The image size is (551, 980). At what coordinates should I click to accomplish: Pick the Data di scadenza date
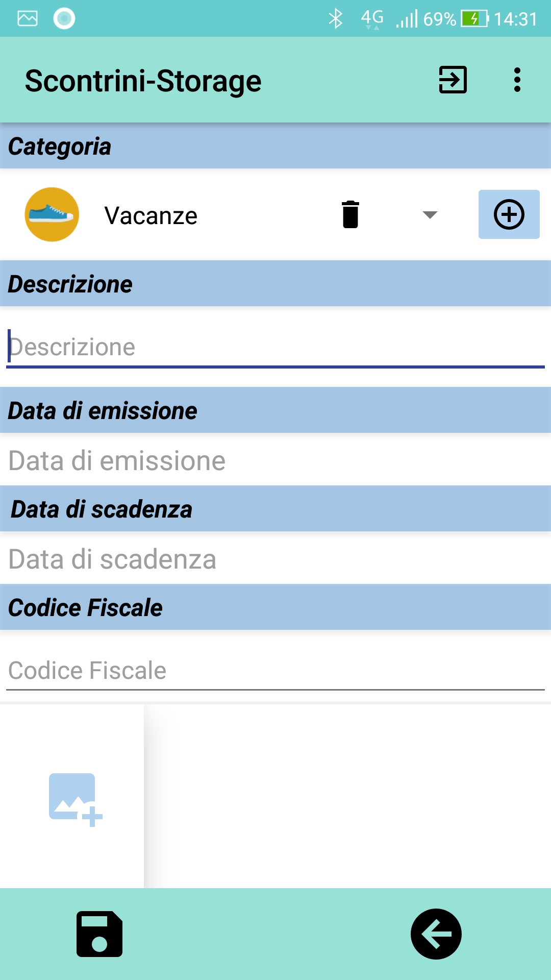pyautogui.click(x=275, y=559)
